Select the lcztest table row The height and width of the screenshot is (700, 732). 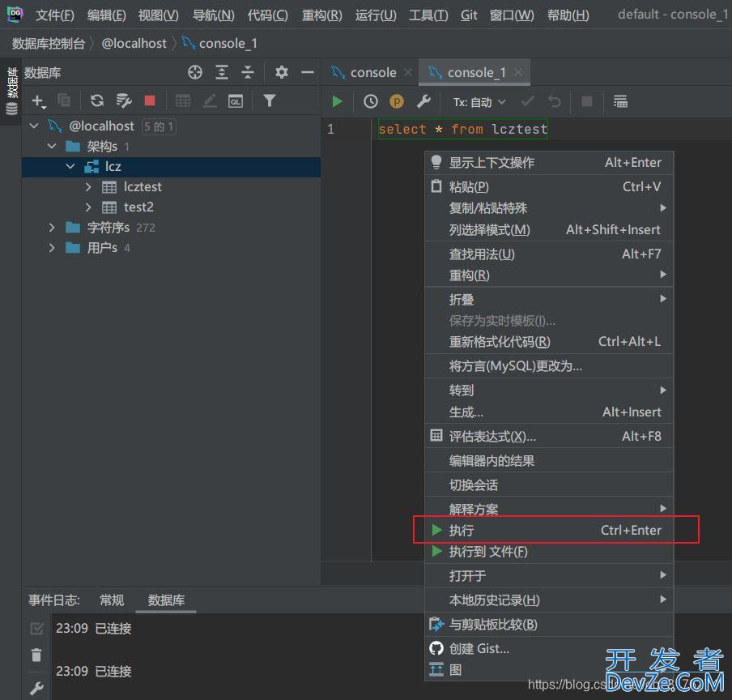(x=171, y=187)
